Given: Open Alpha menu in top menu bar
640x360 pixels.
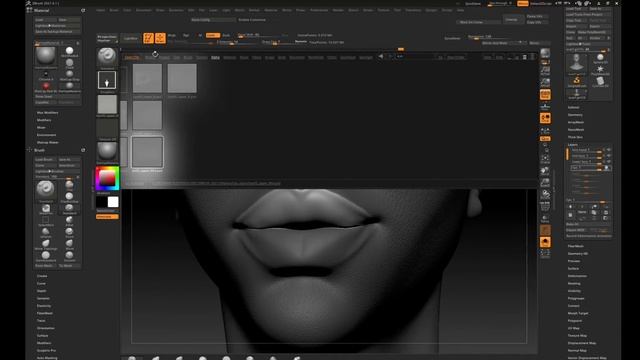Looking at the screenshot, I should pos(100,10).
